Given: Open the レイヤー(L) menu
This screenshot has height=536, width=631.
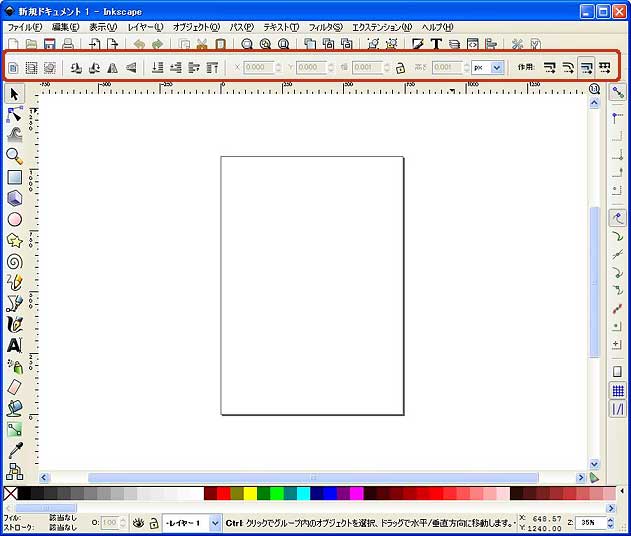Looking at the screenshot, I should pyautogui.click(x=145, y=27).
